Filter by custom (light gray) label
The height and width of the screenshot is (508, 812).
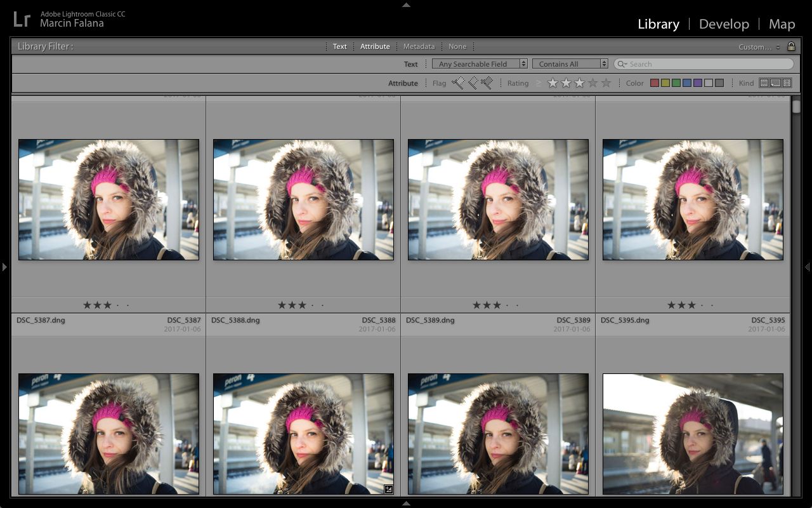point(709,83)
